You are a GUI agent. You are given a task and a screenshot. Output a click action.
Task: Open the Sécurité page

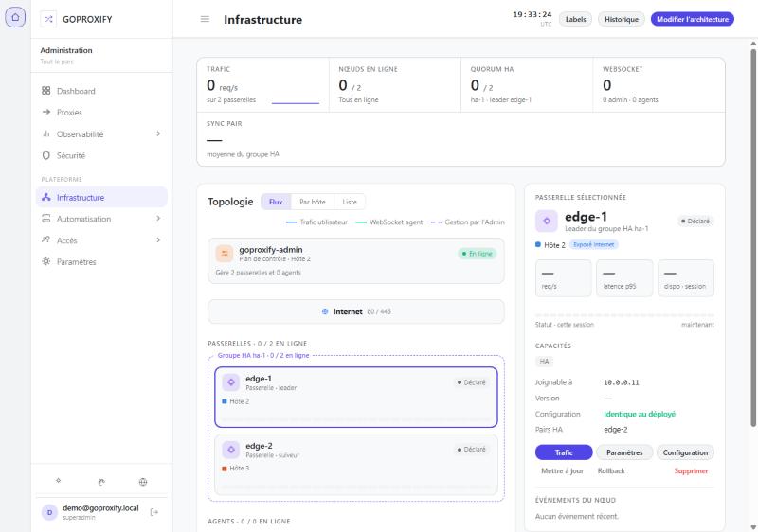click(x=101, y=155)
